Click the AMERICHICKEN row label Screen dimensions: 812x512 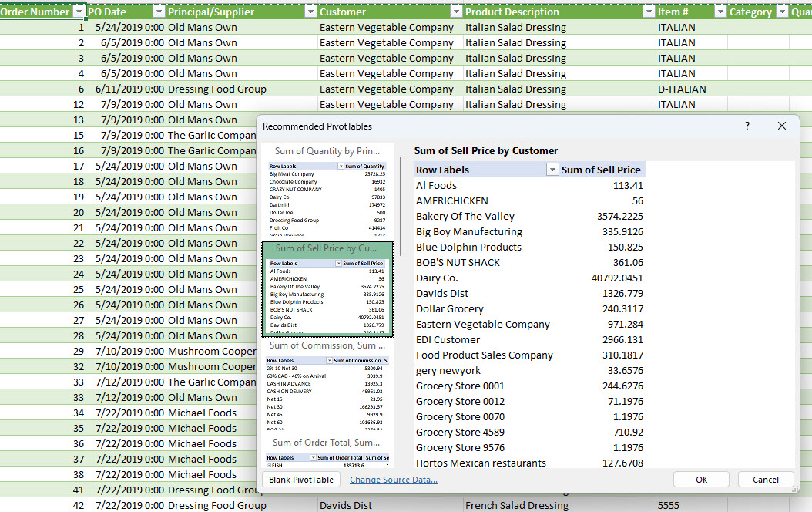(x=452, y=200)
